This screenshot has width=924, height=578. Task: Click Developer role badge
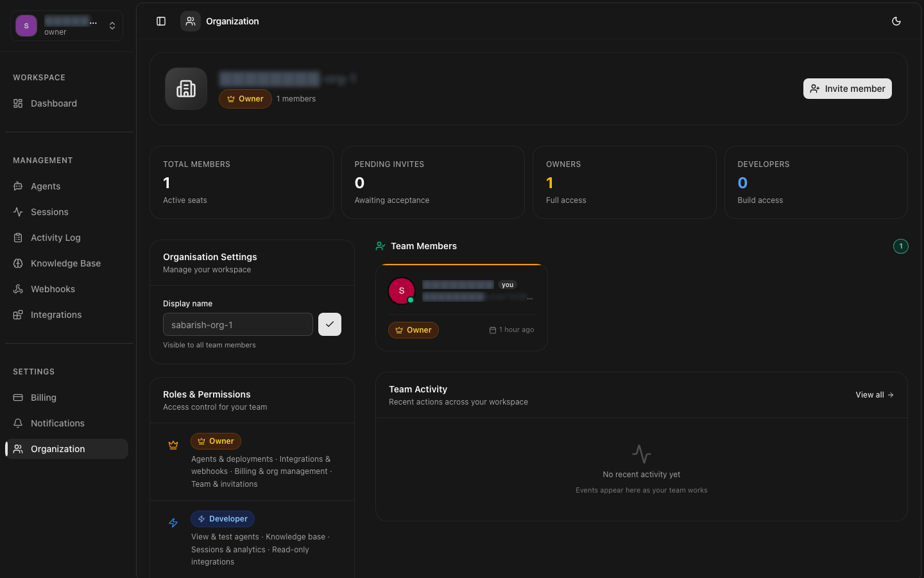point(223,519)
